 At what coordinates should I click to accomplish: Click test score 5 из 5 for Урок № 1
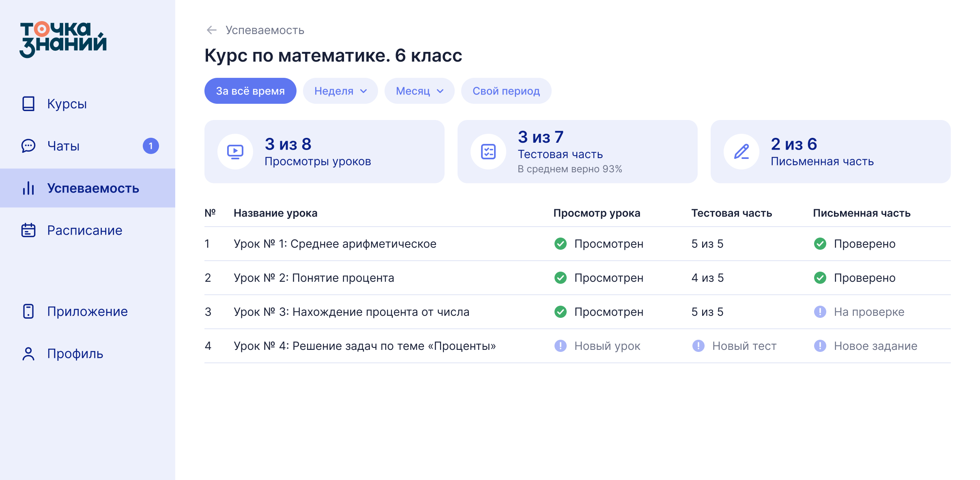(707, 244)
